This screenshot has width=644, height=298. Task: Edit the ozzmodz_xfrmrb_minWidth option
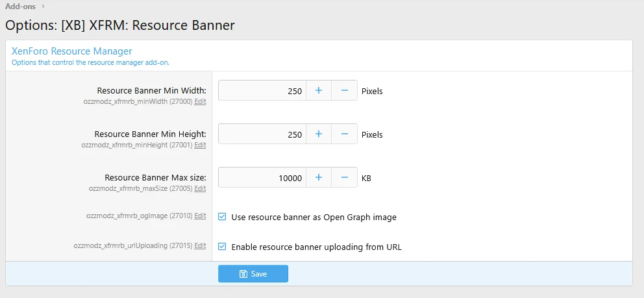[200, 102]
